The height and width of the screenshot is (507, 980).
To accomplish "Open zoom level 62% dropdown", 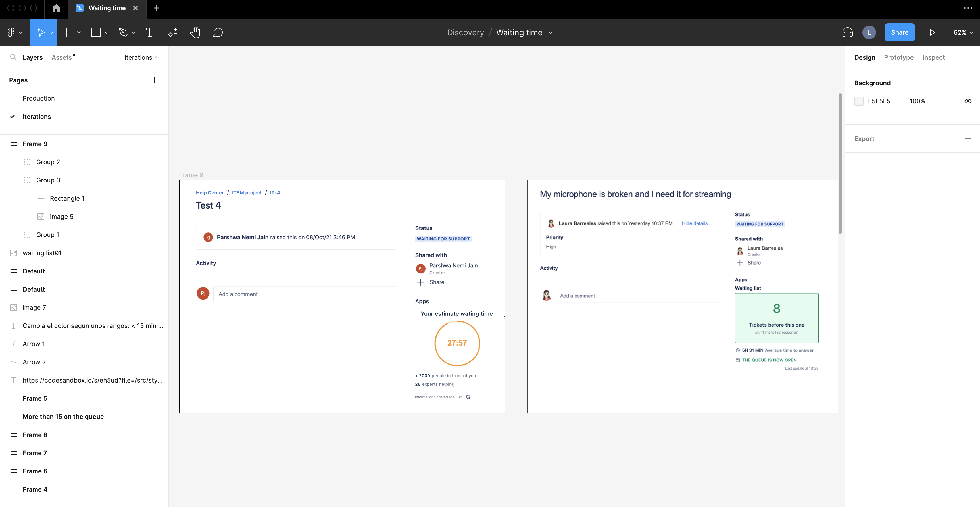I will pyautogui.click(x=963, y=32).
